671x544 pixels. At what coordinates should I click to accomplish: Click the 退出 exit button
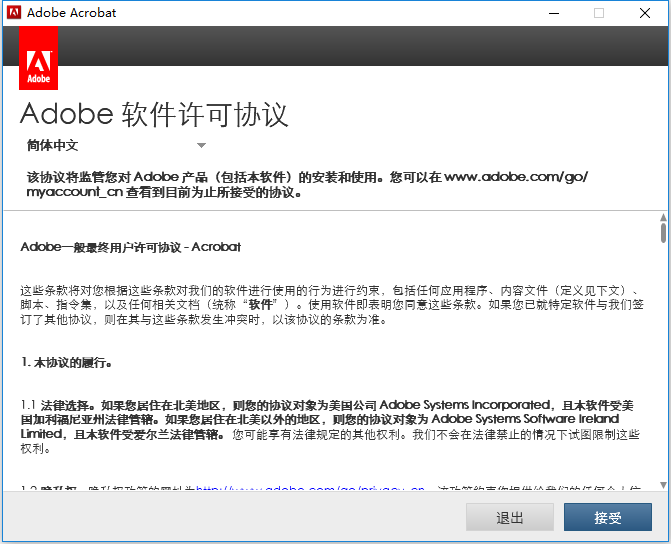(x=510, y=517)
